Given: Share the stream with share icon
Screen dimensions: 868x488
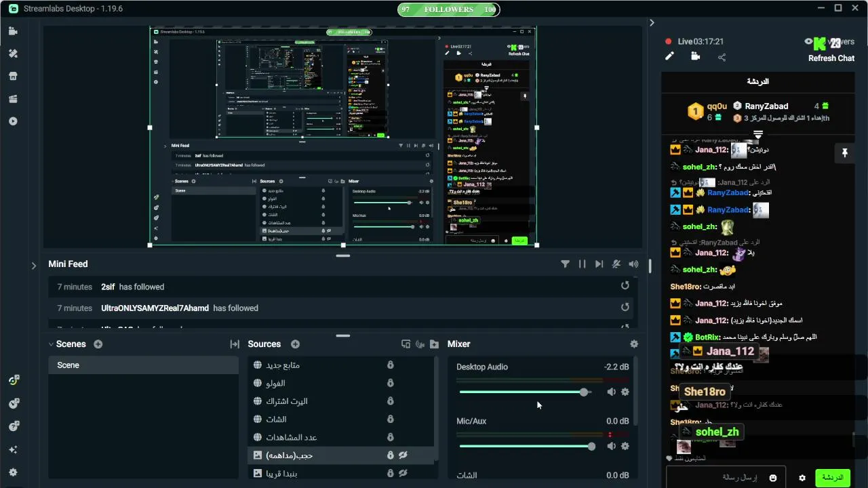Looking at the screenshot, I should (x=722, y=57).
